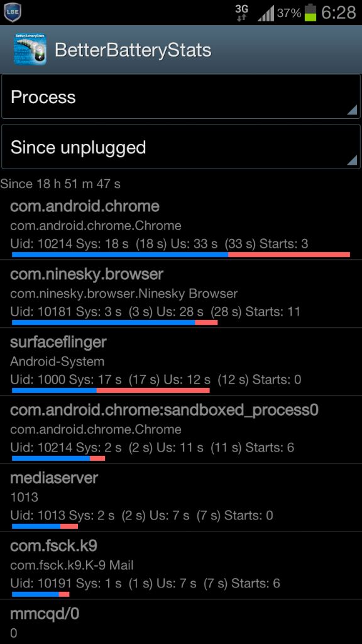362x644 pixels.
Task: Tap the LBE shield notification icon
Action: click(12, 13)
